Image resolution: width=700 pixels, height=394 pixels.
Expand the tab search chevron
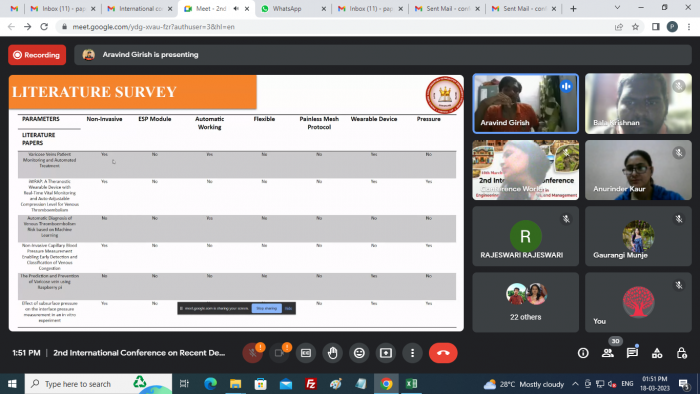click(x=617, y=8)
